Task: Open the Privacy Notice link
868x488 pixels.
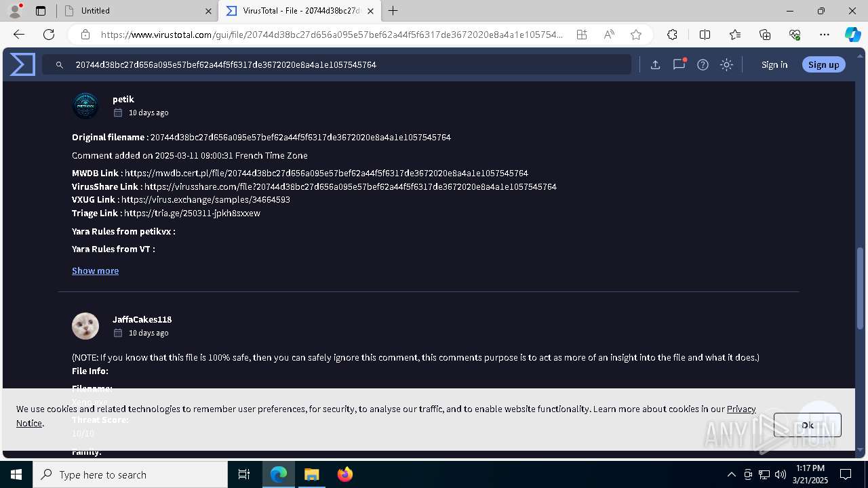Action: click(741, 409)
